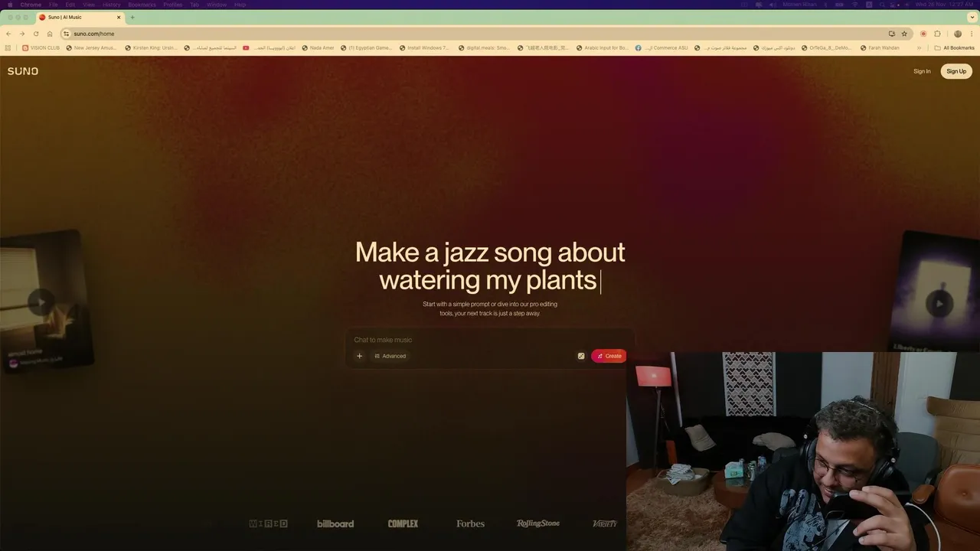Viewport: 980px width, 551px height.
Task: Open the Kirsten King bookmark
Action: pyautogui.click(x=151, y=47)
